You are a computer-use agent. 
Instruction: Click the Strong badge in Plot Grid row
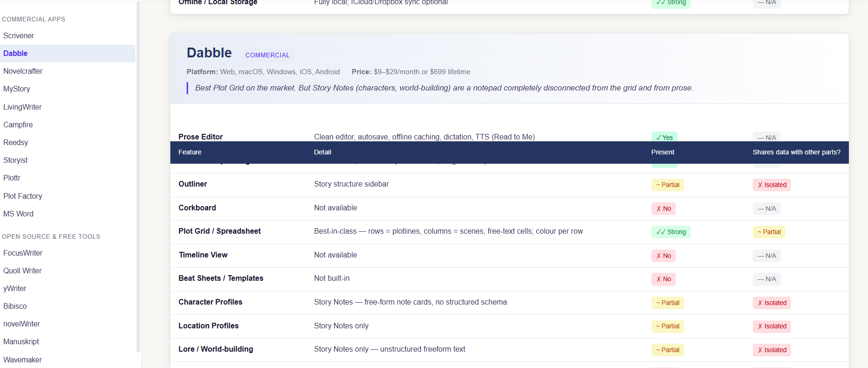click(x=671, y=232)
